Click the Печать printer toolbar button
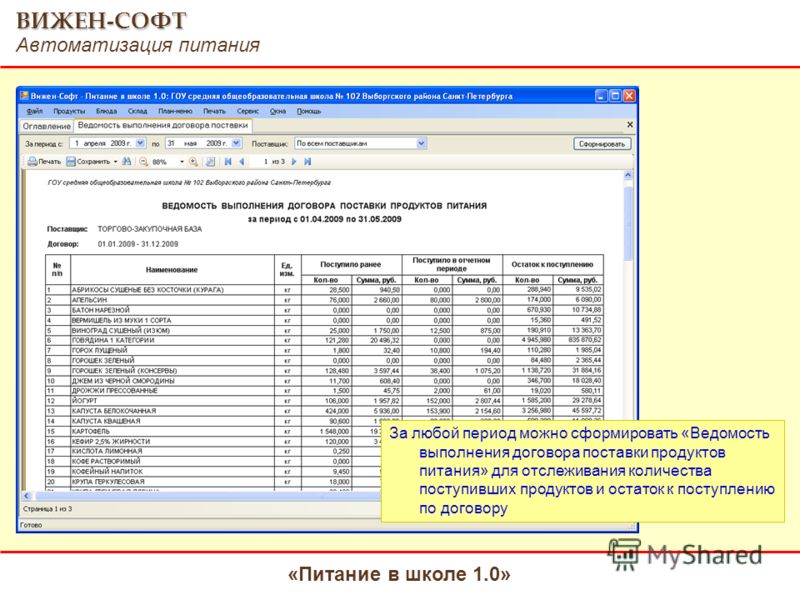Screen dimensions: 800x600 [x=44, y=162]
